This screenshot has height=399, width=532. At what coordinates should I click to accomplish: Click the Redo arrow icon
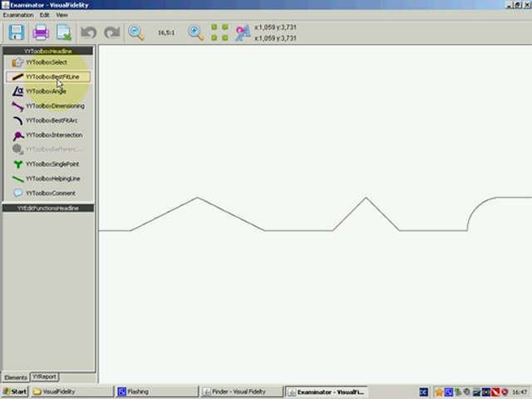(x=111, y=32)
